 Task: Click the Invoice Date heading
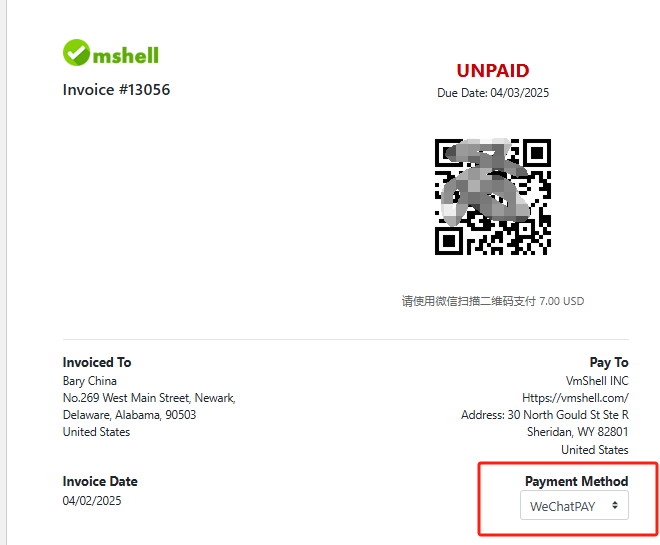pos(100,481)
